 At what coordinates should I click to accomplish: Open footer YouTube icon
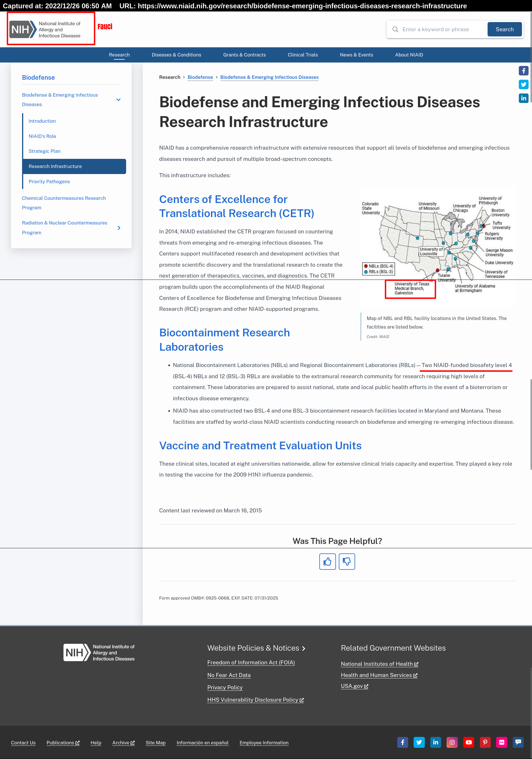[469, 742]
